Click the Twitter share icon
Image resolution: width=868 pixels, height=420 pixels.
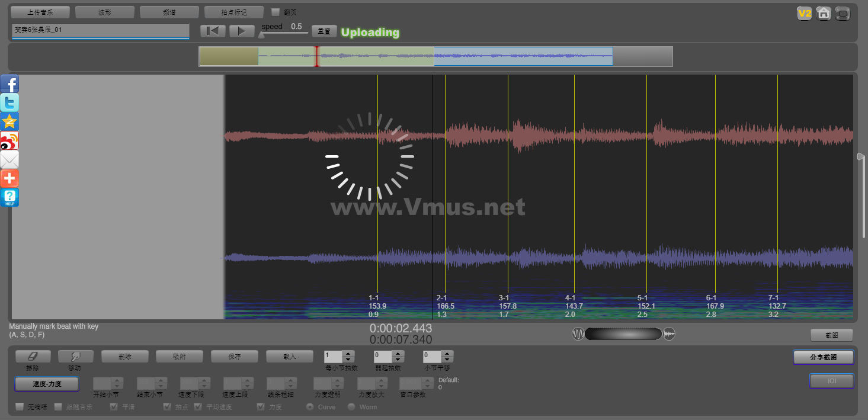[x=9, y=103]
